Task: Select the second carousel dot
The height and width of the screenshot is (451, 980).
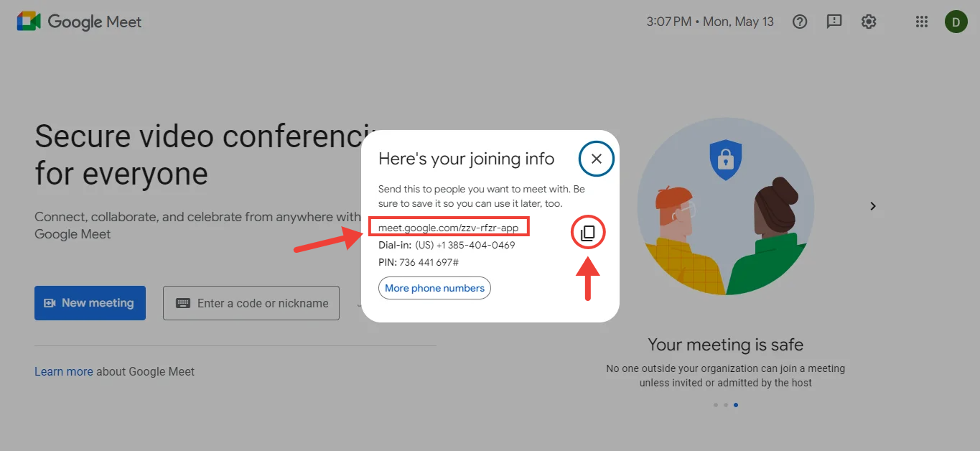Action: pos(726,405)
